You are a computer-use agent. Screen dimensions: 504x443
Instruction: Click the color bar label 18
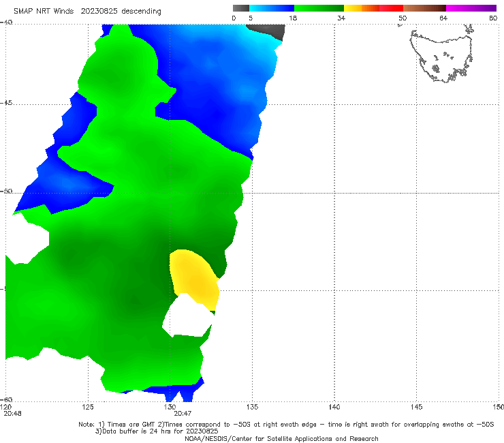point(293,18)
